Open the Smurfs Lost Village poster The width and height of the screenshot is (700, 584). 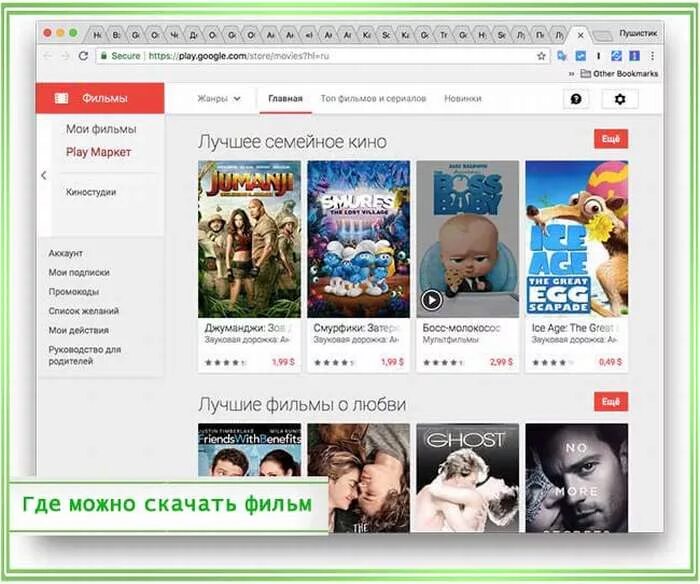tap(358, 239)
